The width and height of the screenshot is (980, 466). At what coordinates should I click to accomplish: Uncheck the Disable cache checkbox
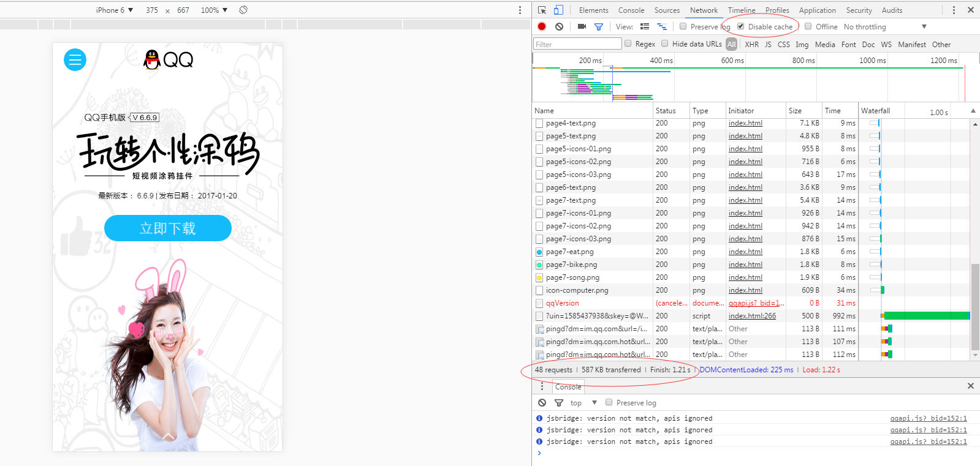point(740,26)
